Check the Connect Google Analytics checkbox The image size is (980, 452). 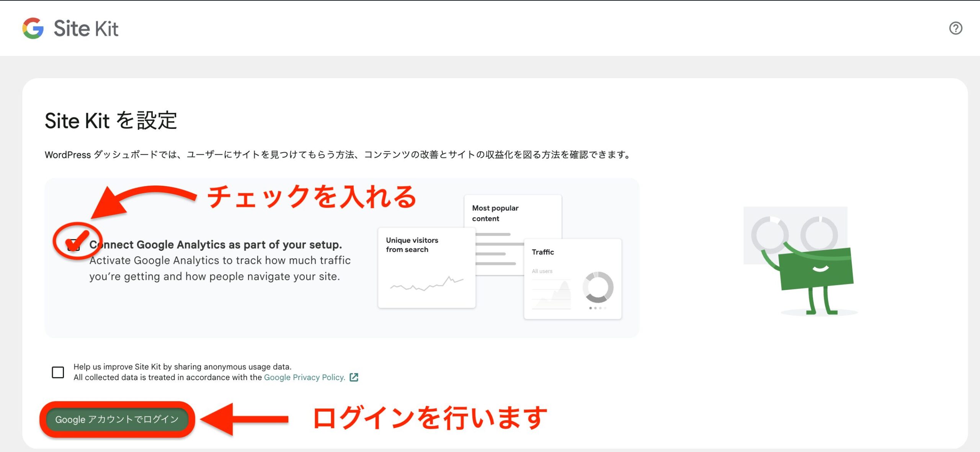point(73,245)
